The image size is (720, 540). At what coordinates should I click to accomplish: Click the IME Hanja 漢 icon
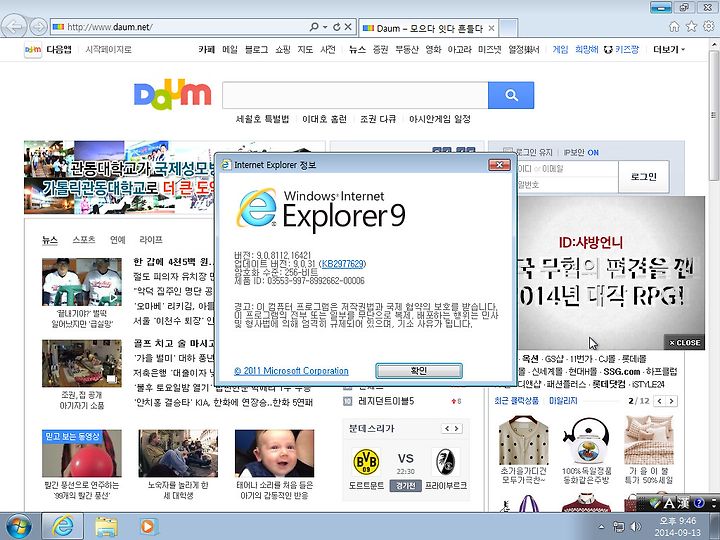[x=684, y=503]
